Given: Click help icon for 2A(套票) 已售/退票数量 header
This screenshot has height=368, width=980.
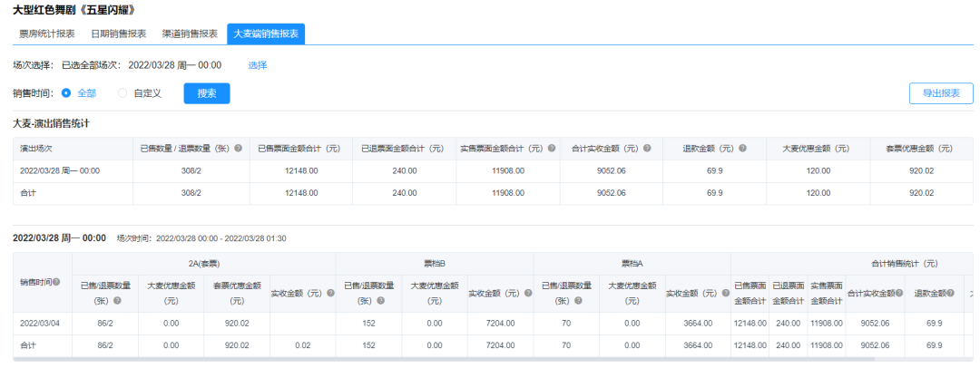Looking at the screenshot, I should [117, 301].
